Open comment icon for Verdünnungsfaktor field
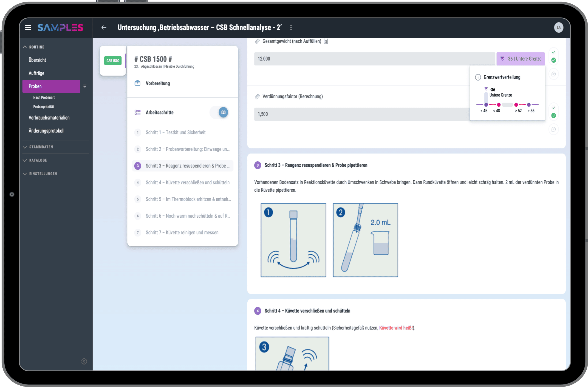Viewport: 588px width, 387px height. (553, 129)
